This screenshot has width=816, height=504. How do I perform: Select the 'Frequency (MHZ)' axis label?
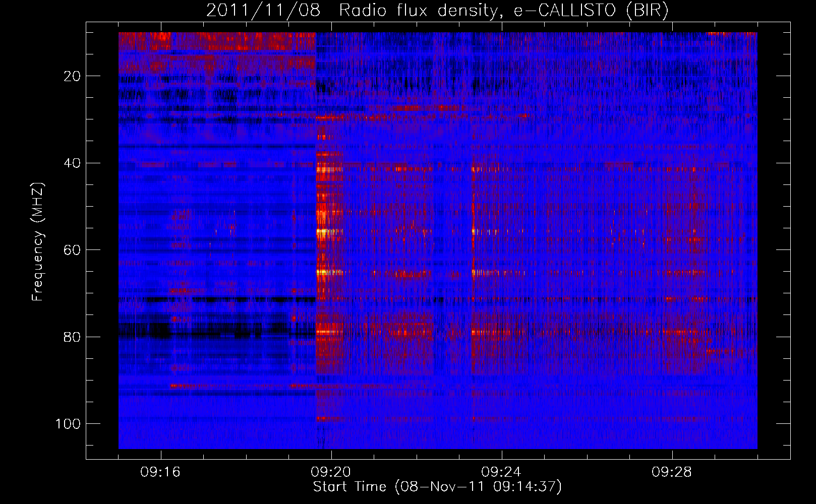(38, 241)
